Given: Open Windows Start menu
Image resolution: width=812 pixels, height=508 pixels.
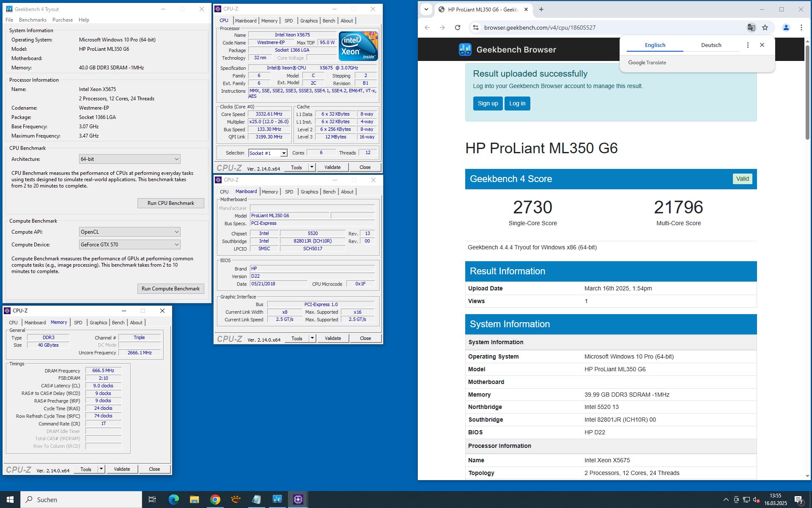Looking at the screenshot, I should [10, 500].
